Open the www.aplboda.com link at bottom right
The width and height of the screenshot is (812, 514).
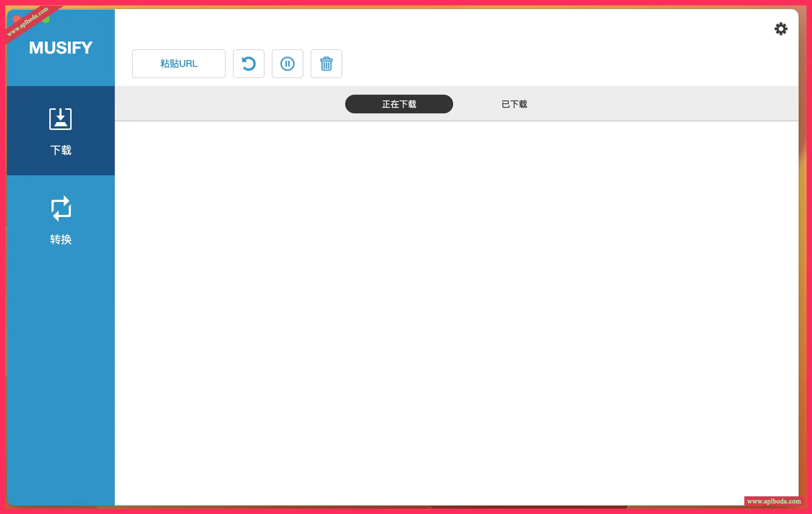[x=774, y=501]
